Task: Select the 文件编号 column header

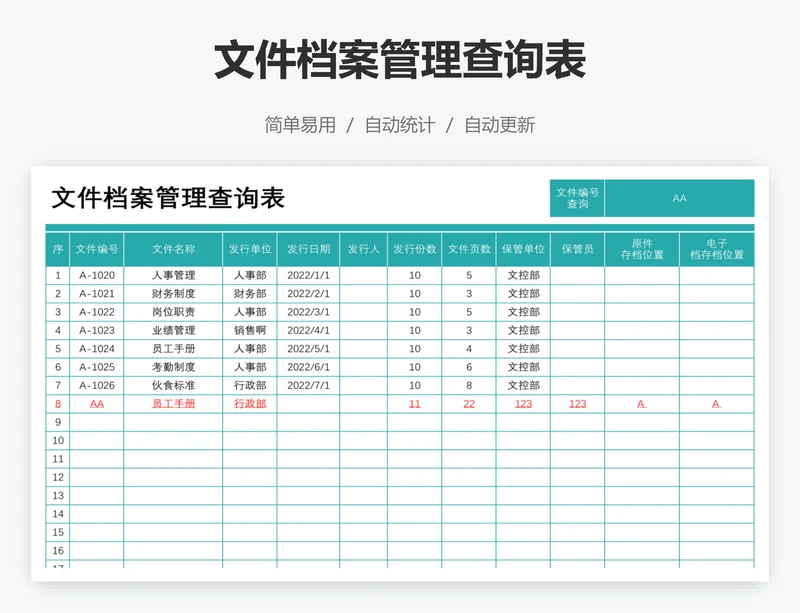Action: (97, 249)
